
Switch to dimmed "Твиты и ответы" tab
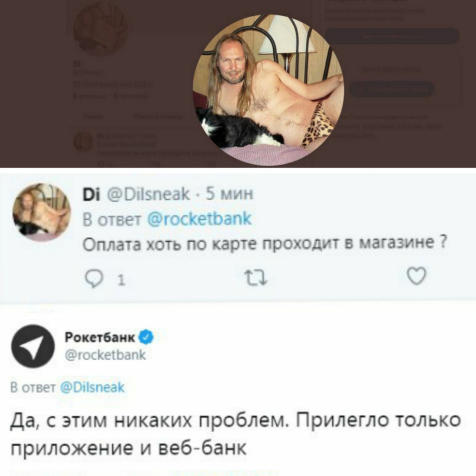point(158,117)
